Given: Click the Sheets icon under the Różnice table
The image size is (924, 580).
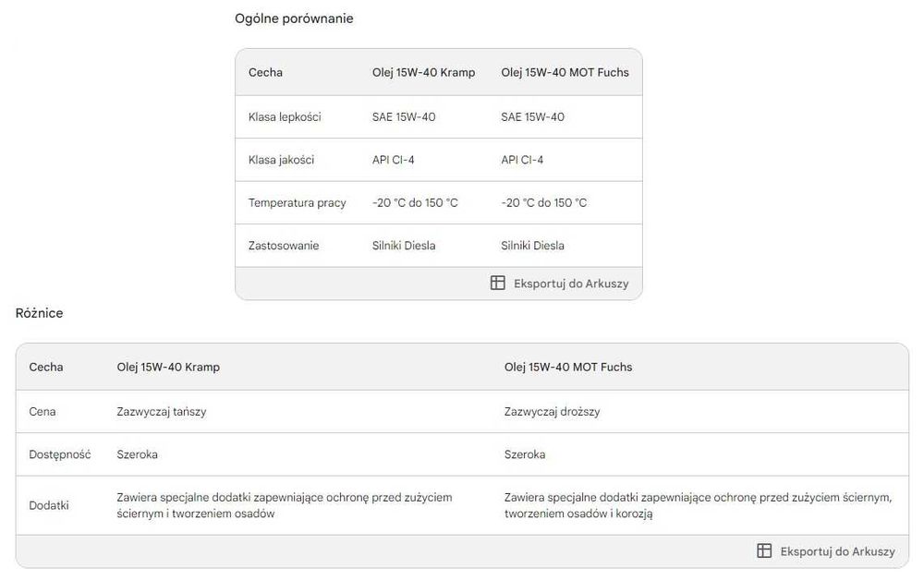Looking at the screenshot, I should pos(764,551).
